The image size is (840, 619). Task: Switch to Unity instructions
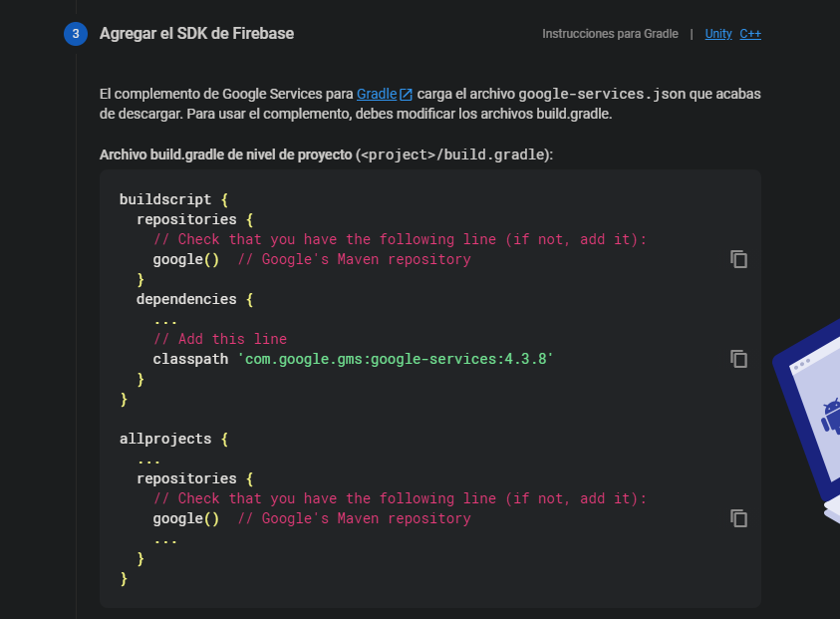click(718, 34)
